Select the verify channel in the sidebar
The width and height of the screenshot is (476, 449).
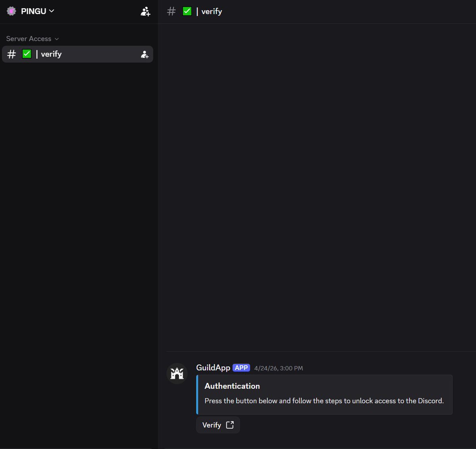(x=77, y=54)
